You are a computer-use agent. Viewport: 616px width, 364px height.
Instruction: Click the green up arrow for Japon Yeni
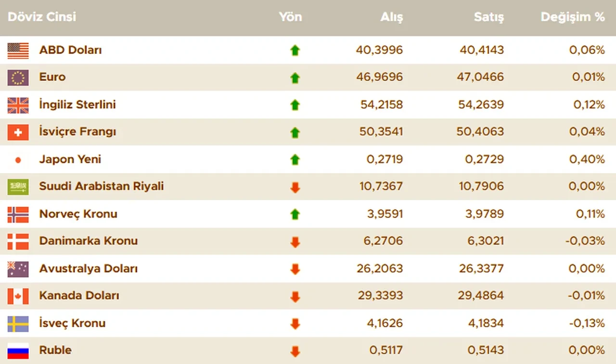pos(295,160)
